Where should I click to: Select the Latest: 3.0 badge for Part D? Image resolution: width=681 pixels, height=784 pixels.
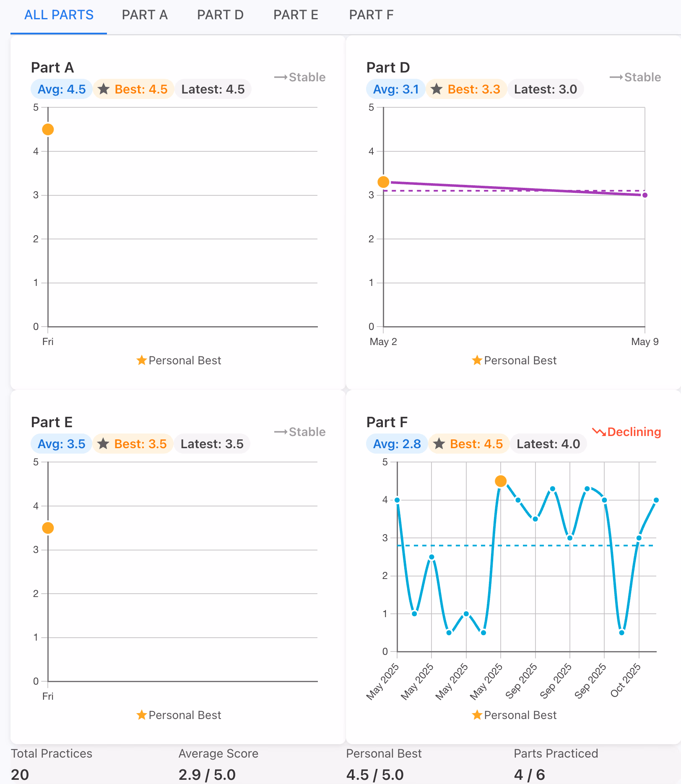[x=546, y=89]
